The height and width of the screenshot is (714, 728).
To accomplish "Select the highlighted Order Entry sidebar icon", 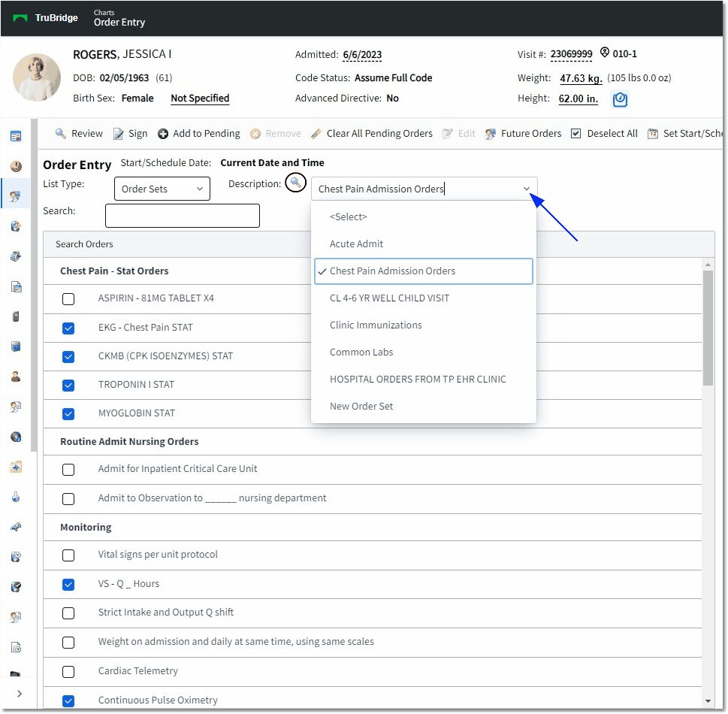I will pos(16,196).
